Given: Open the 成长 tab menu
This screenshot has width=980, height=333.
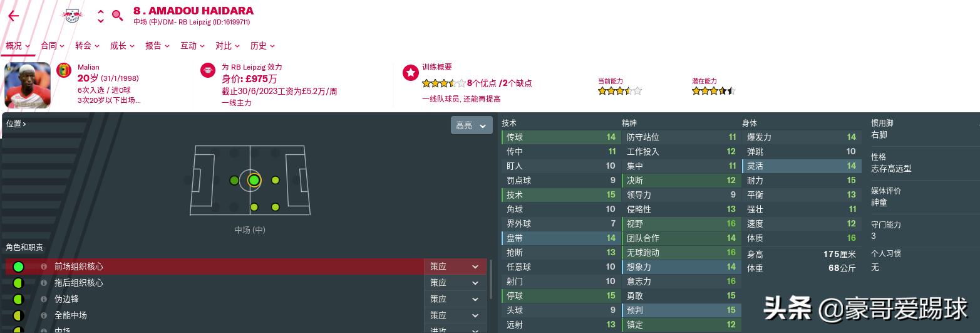Looking at the screenshot, I should (x=123, y=46).
